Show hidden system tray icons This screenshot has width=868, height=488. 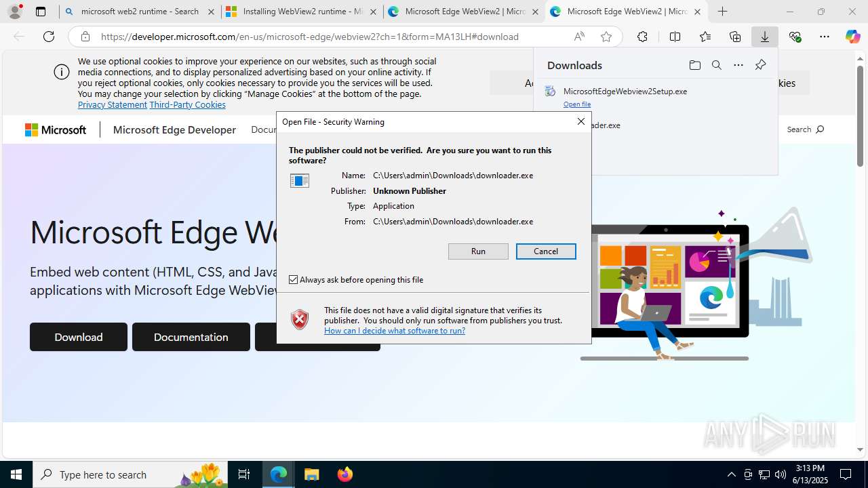(x=731, y=474)
